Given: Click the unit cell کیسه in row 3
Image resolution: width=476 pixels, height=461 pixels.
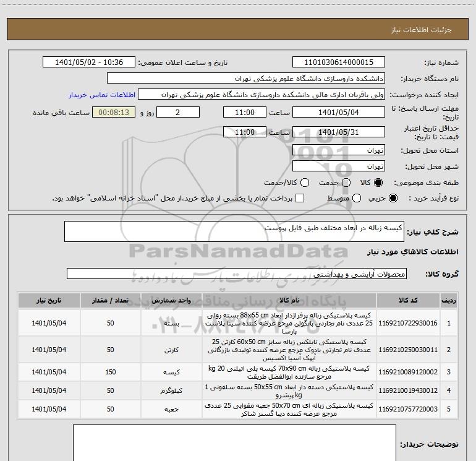Looking at the screenshot, I should click(171, 373).
